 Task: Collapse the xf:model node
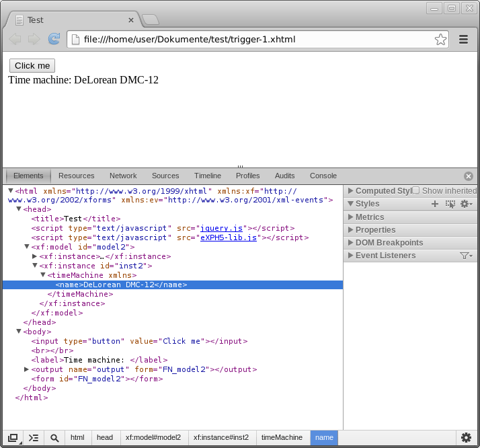tap(27, 246)
